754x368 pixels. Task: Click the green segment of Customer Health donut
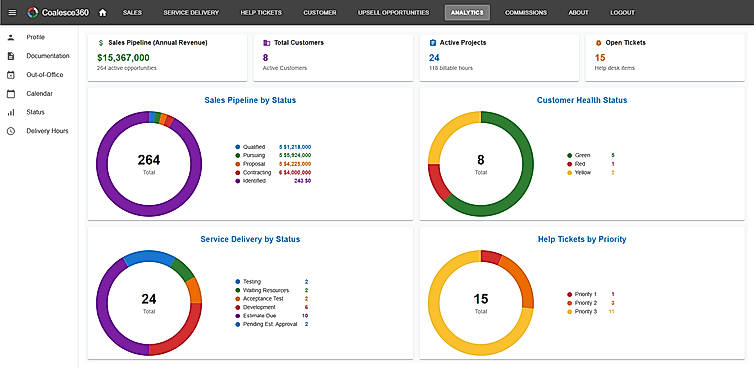[x=528, y=164]
